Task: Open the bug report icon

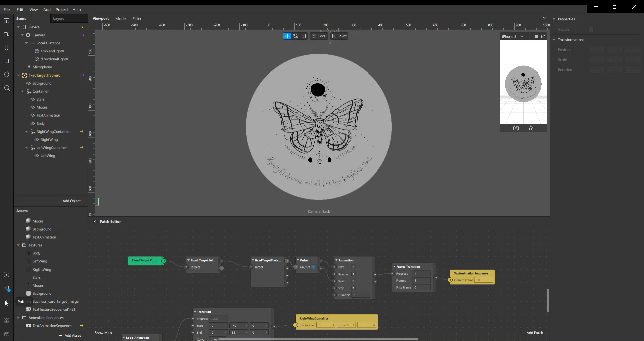Action: click(x=6, y=321)
